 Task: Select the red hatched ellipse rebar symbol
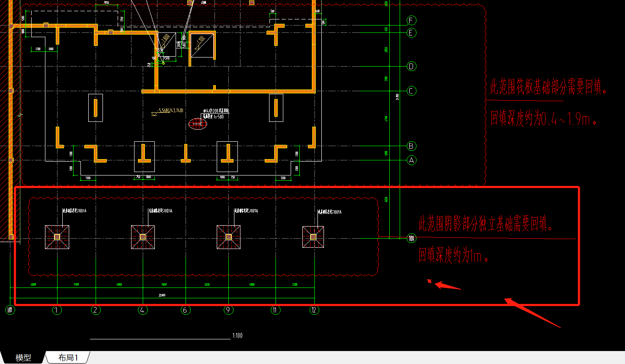(x=198, y=125)
